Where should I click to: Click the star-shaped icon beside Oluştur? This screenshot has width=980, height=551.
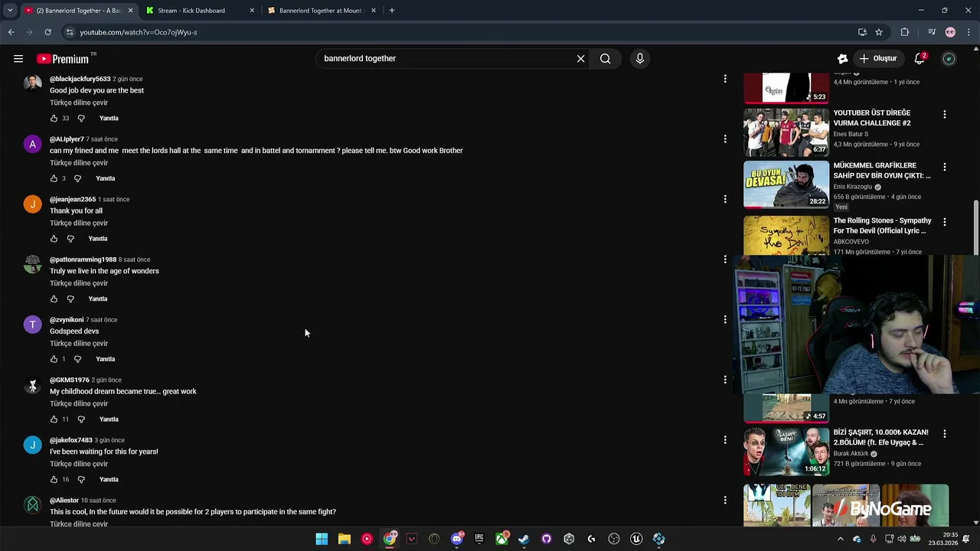coord(842,58)
